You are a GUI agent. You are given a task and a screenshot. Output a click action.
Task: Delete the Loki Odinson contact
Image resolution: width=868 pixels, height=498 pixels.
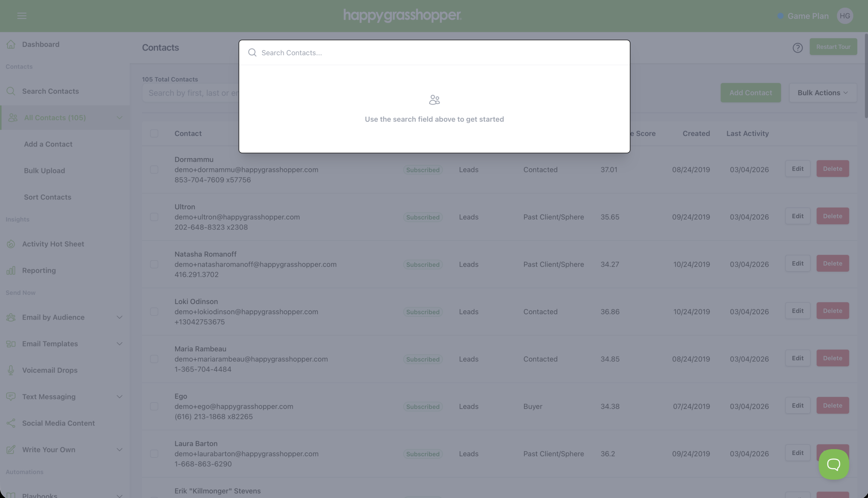(832, 310)
